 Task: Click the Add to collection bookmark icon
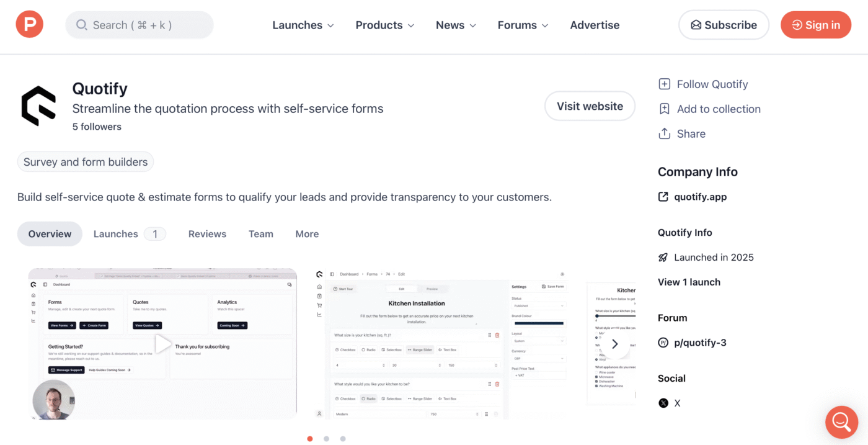coord(664,109)
